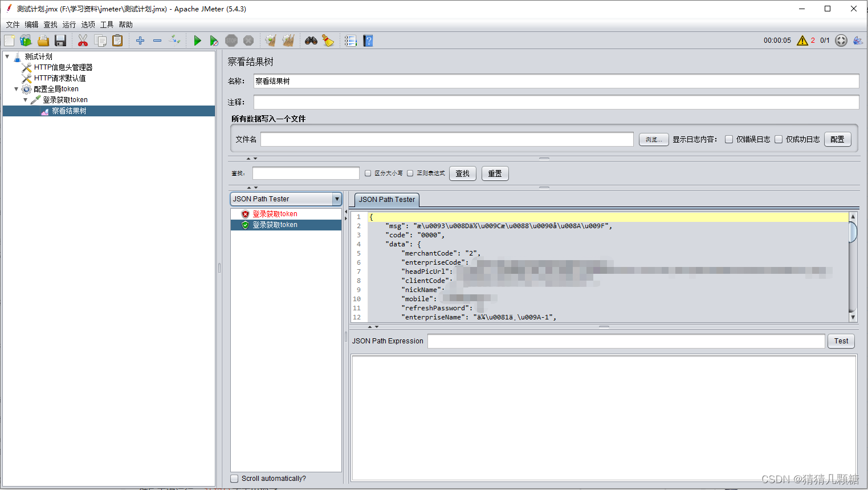The image size is (868, 490).
Task: Open the 文件 menu
Action: click(13, 25)
